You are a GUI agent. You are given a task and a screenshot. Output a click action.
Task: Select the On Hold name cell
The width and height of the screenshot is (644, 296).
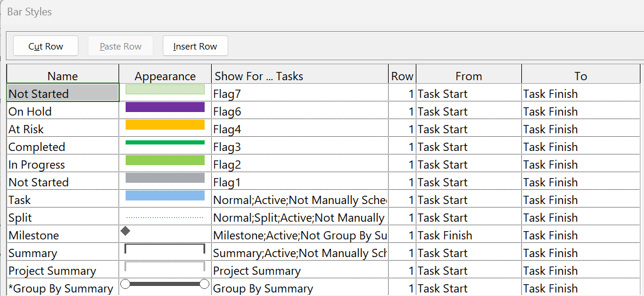coord(63,111)
